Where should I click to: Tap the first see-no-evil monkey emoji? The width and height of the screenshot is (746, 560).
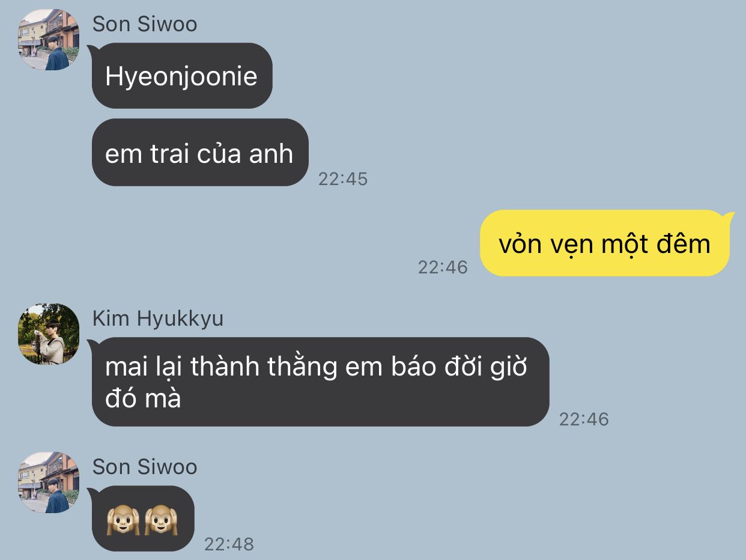(123, 519)
